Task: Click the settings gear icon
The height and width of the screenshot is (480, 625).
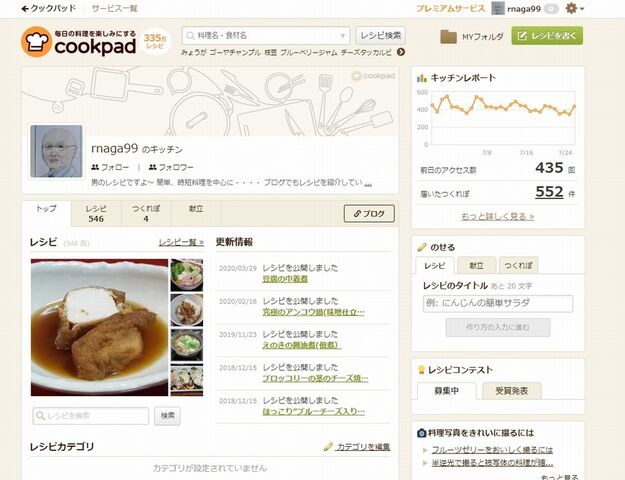Action: click(571, 8)
